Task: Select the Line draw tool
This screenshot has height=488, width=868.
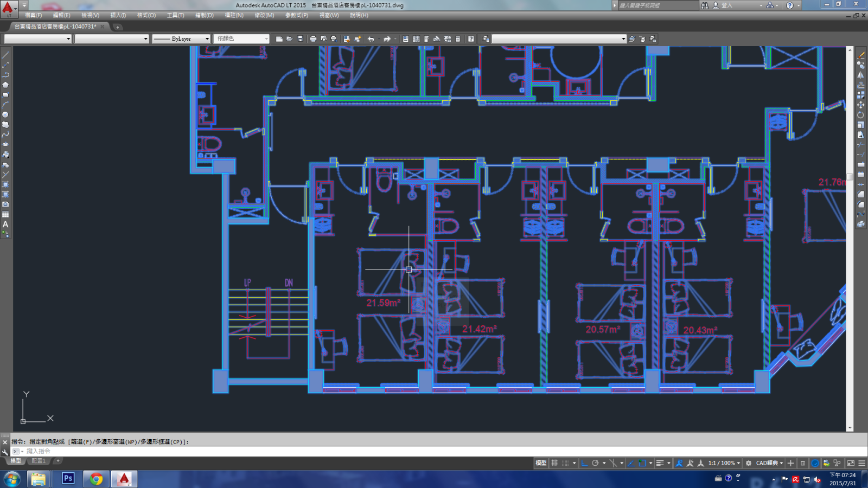Action: click(x=5, y=55)
